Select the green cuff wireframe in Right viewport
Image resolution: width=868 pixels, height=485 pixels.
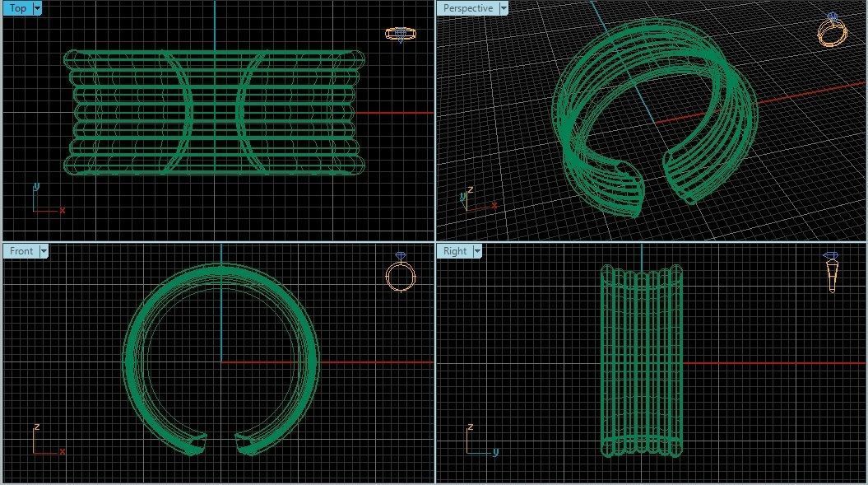(x=642, y=361)
